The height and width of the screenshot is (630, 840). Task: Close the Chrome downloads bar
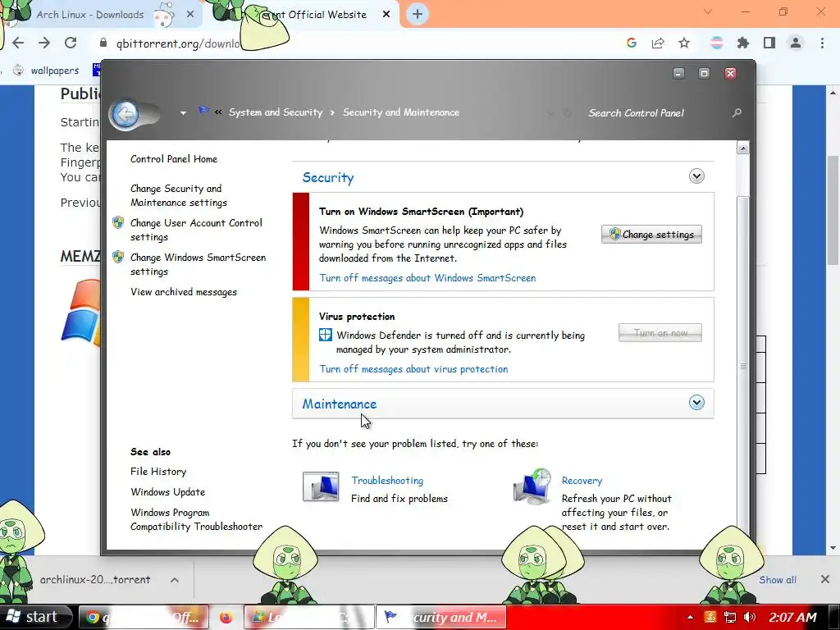coord(825,579)
